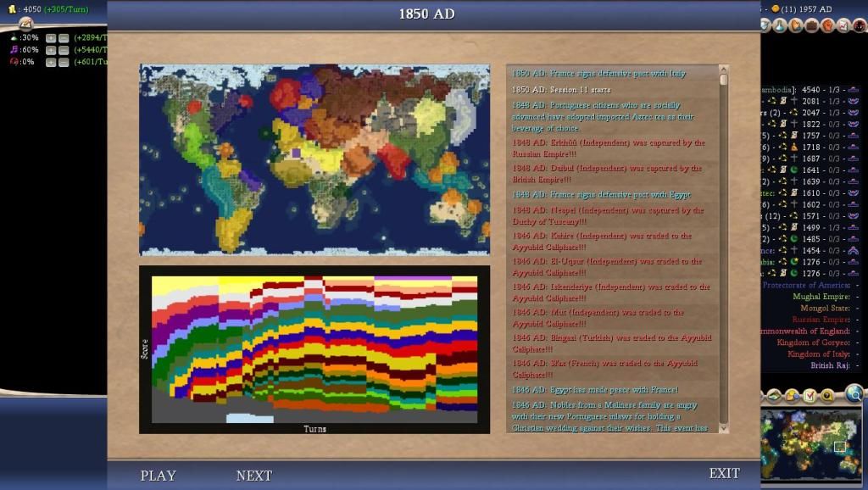Click attitude icon in the 2081 score row
This screenshot has width=868, height=490.
pyautogui.click(x=853, y=102)
